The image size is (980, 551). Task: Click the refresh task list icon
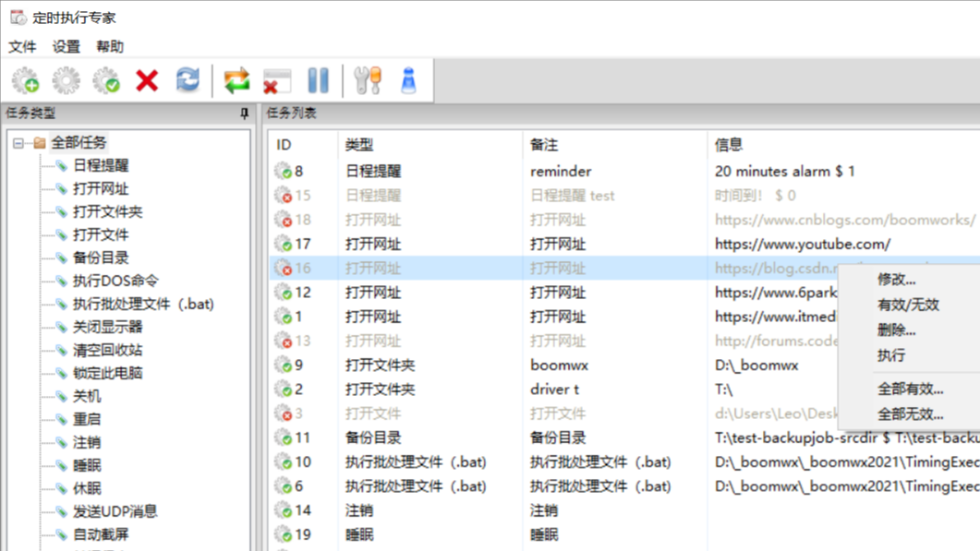click(x=188, y=80)
